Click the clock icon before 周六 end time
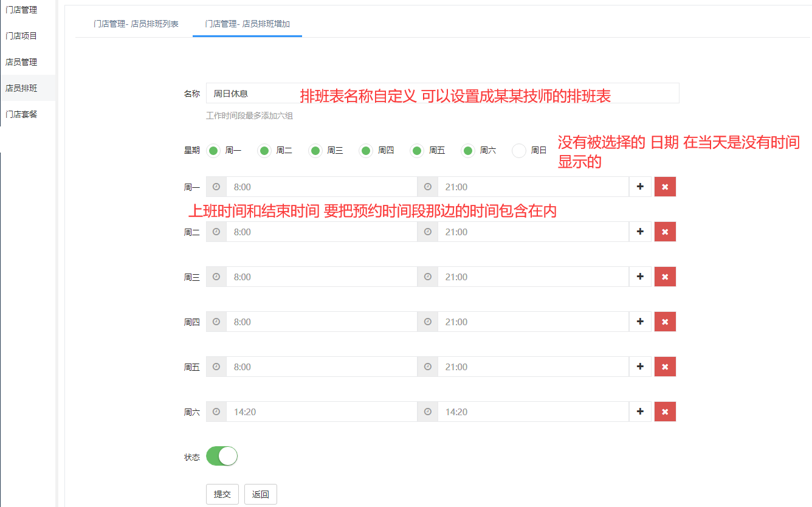The width and height of the screenshot is (812, 507). (428, 412)
